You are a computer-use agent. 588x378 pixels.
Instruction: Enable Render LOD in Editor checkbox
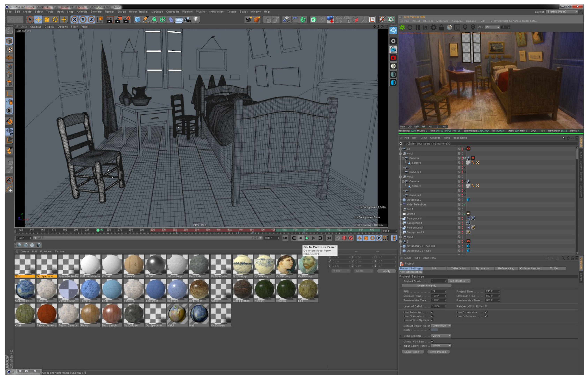coord(486,306)
